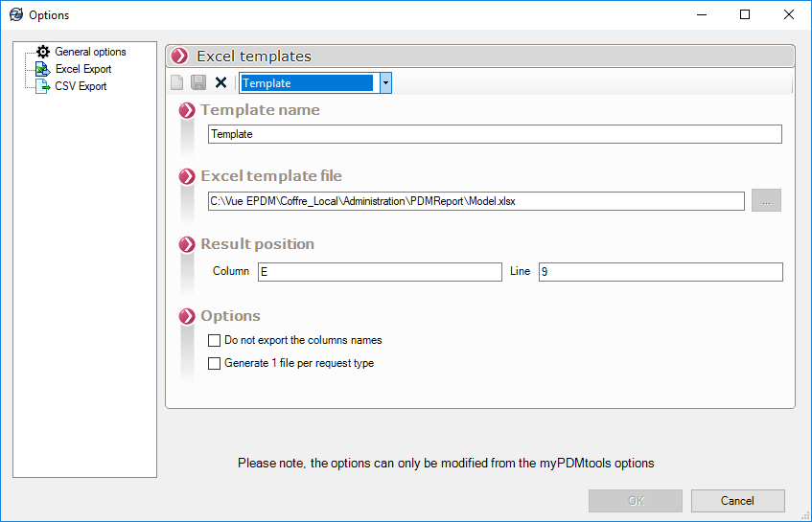This screenshot has height=522, width=812.
Task: Focus the Column result position field
Action: [380, 272]
